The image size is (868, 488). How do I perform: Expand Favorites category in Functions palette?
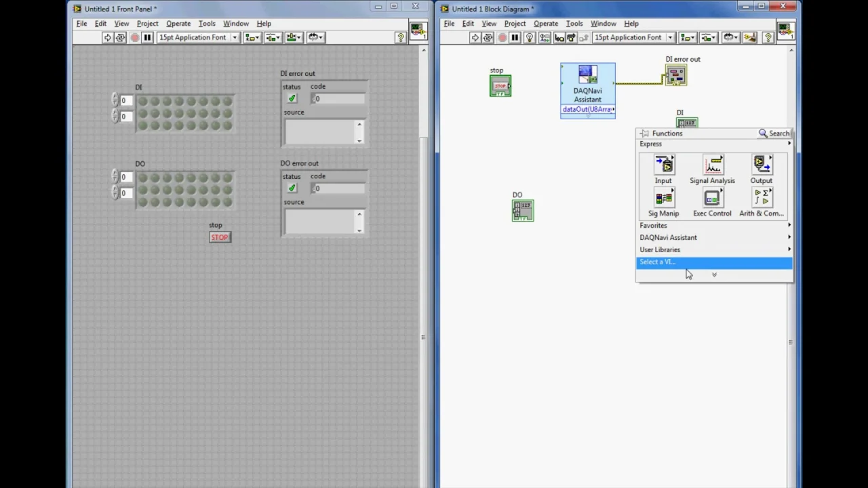(714, 225)
